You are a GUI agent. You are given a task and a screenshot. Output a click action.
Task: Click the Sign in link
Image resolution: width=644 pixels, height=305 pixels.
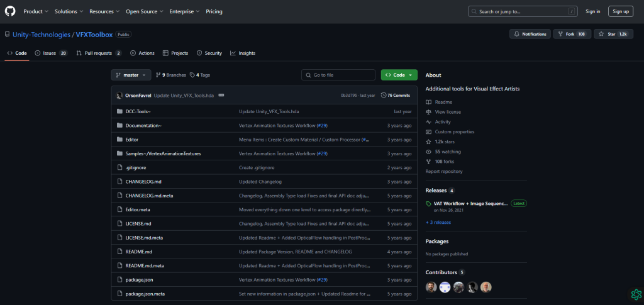592,11
